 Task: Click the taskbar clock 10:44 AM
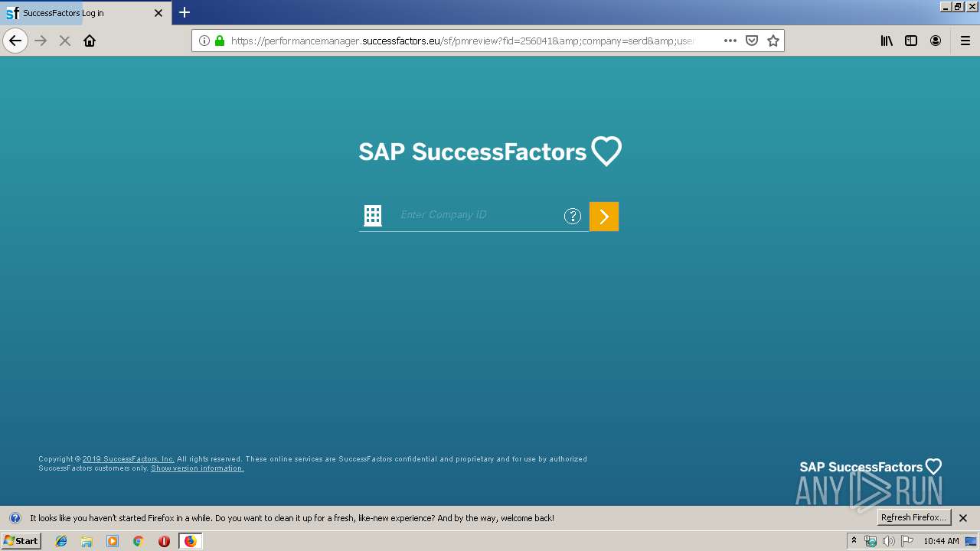point(941,541)
